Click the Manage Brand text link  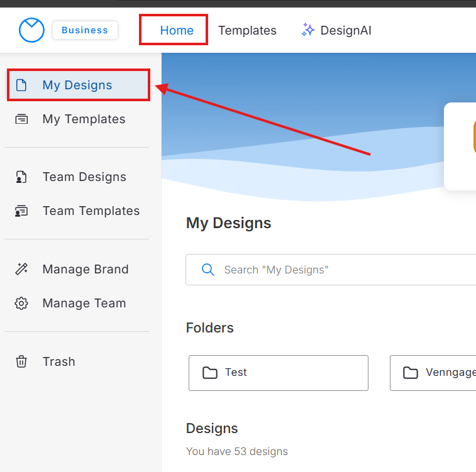pyautogui.click(x=86, y=270)
